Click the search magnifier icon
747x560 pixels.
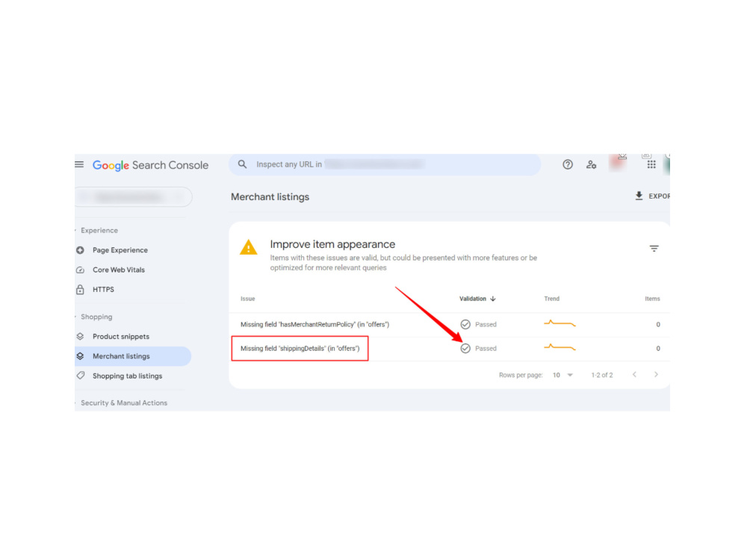coord(243,164)
